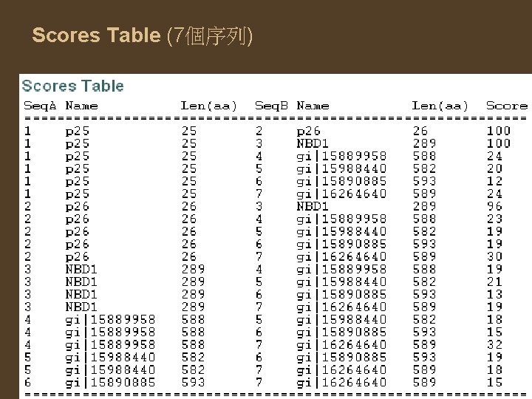This screenshot has height=399, width=532.
Task: Click score 21 in SeqA 3, SeqB 5 row
Action: (x=494, y=282)
